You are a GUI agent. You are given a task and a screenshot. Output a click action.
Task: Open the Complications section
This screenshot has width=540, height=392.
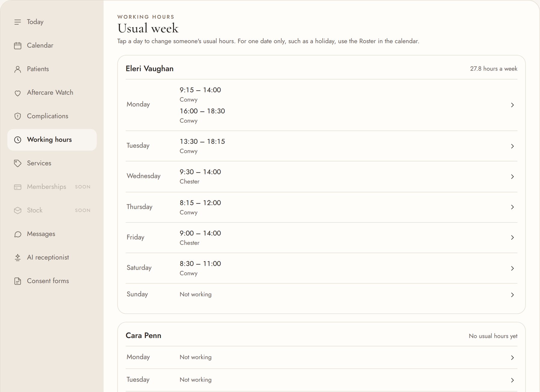click(52, 116)
